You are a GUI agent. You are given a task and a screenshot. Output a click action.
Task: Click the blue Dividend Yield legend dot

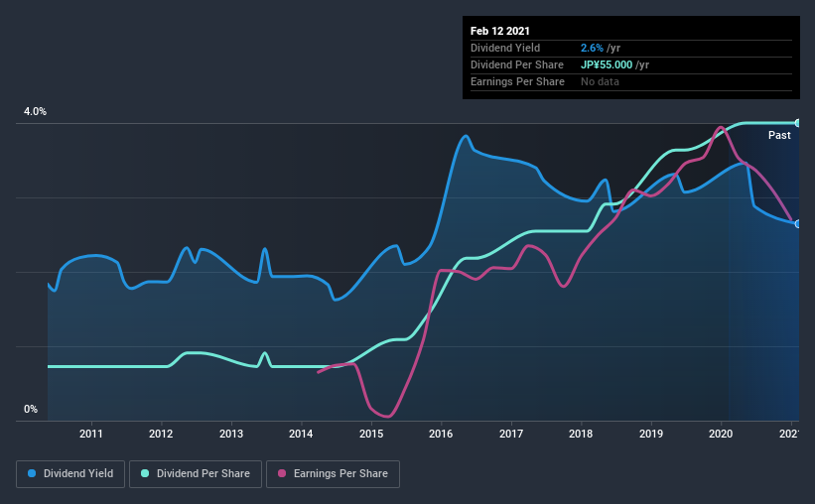click(x=32, y=473)
